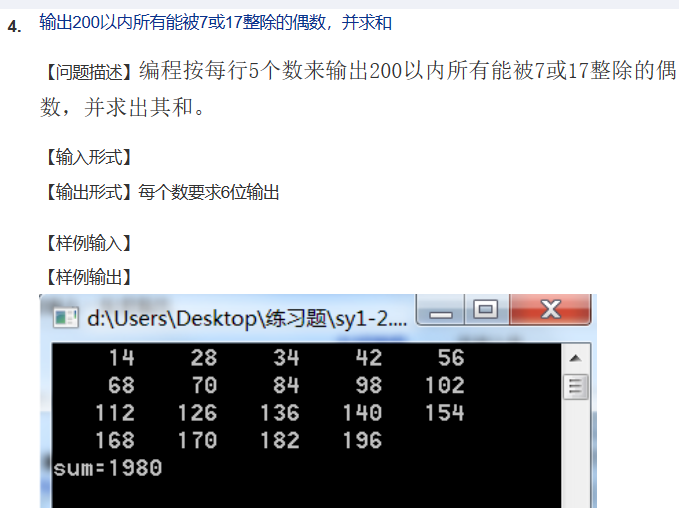Click the console scrollbar thumb
679x508 pixels.
[576, 386]
